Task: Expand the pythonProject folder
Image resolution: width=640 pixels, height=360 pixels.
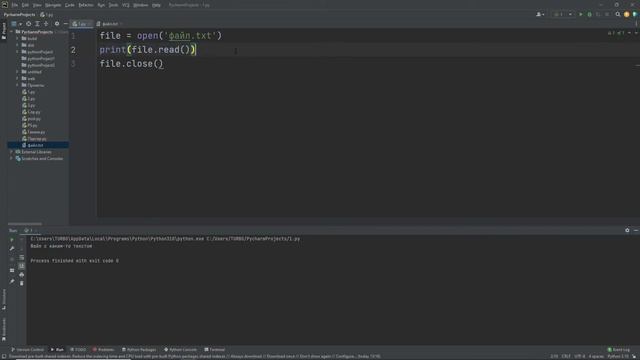Action: pyautogui.click(x=18, y=52)
